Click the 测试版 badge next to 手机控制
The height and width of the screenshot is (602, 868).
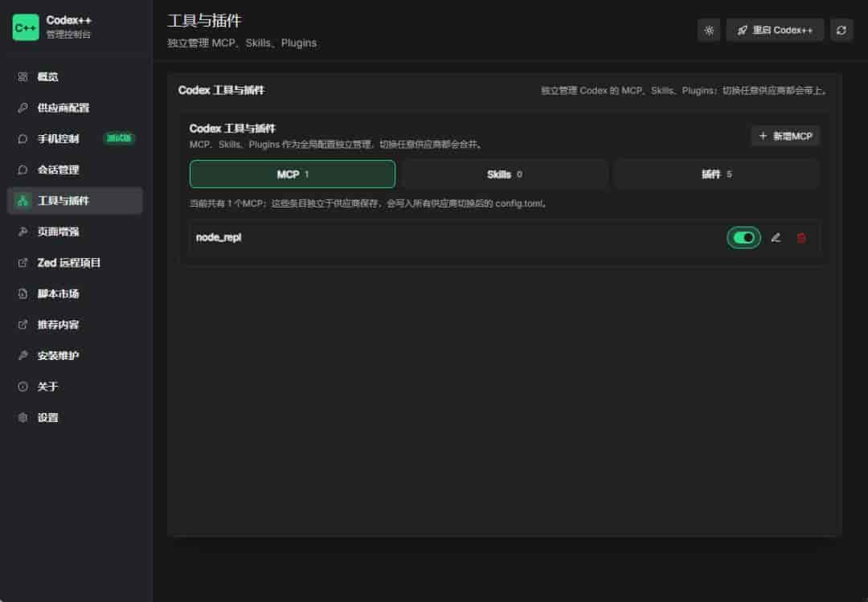click(x=119, y=138)
